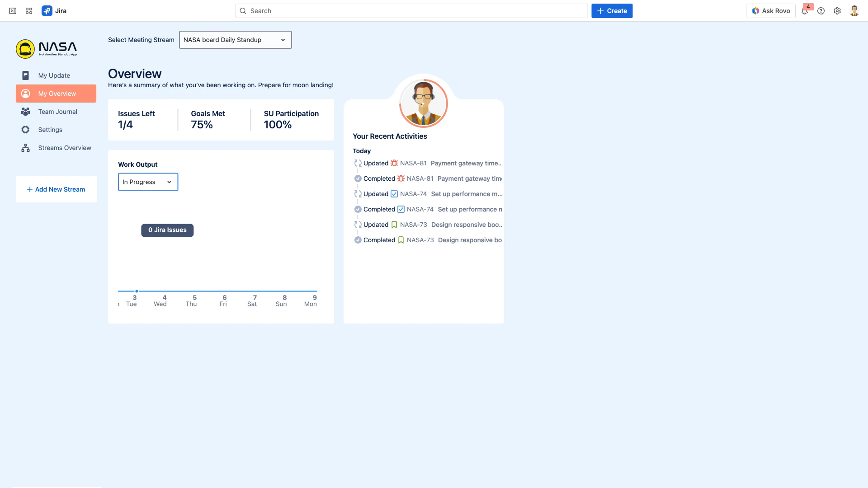Screen dimensions: 868x488
Task: Open the user avatar profile menu
Action: tap(854, 10)
